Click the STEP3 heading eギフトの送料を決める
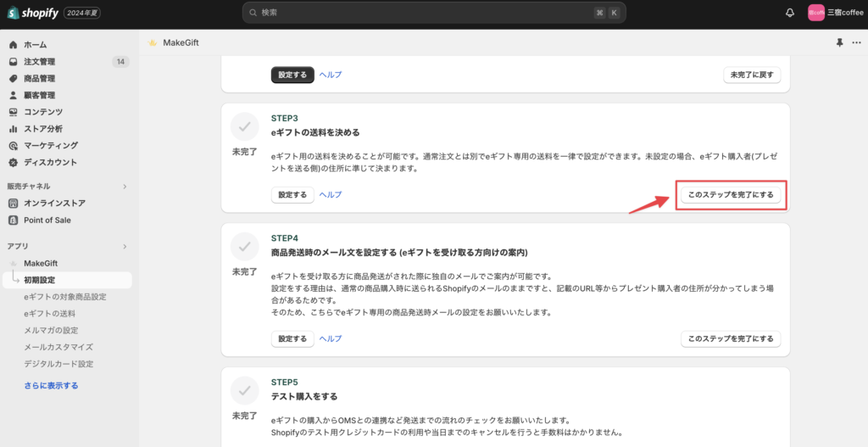868x447 pixels. coord(315,132)
